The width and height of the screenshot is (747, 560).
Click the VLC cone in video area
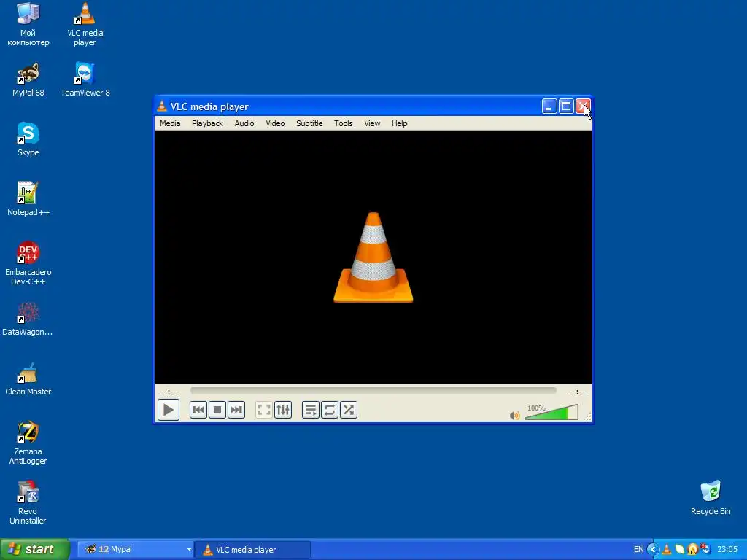click(373, 257)
